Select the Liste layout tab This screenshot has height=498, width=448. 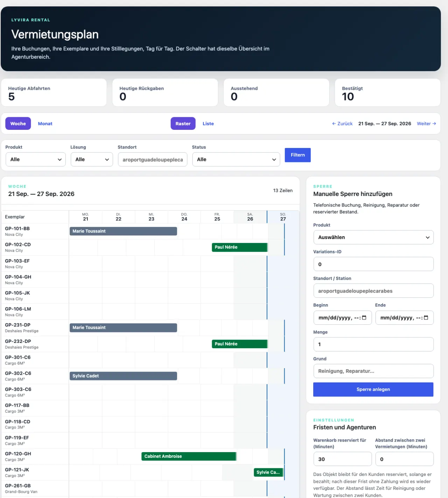208,124
